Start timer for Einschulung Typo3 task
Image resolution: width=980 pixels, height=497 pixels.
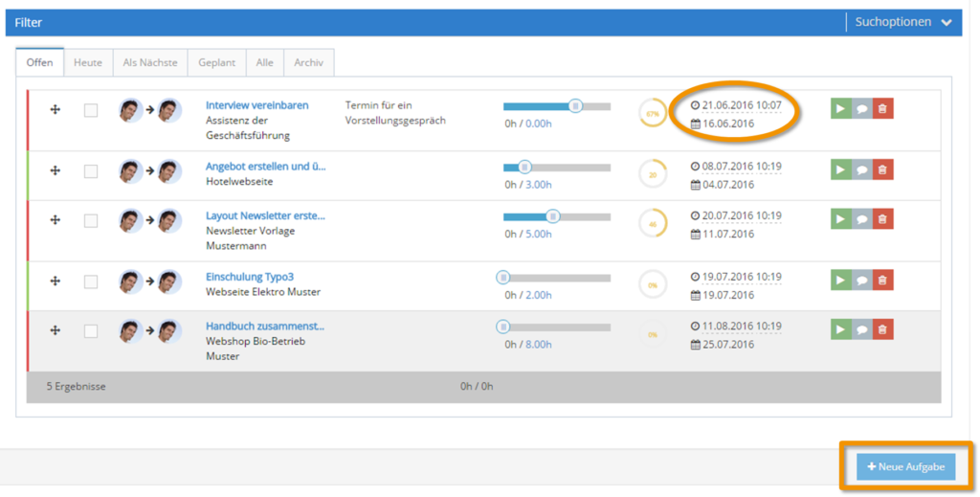840,280
